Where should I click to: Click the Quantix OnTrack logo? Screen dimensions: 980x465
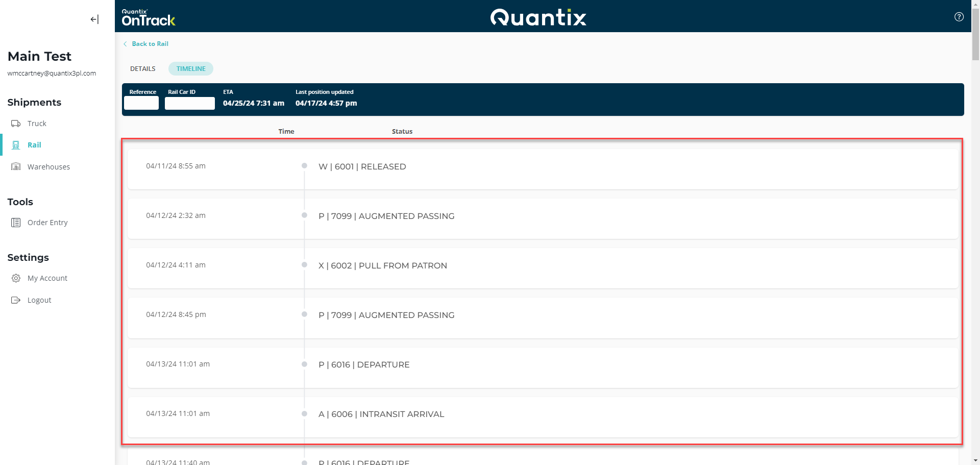point(148,18)
